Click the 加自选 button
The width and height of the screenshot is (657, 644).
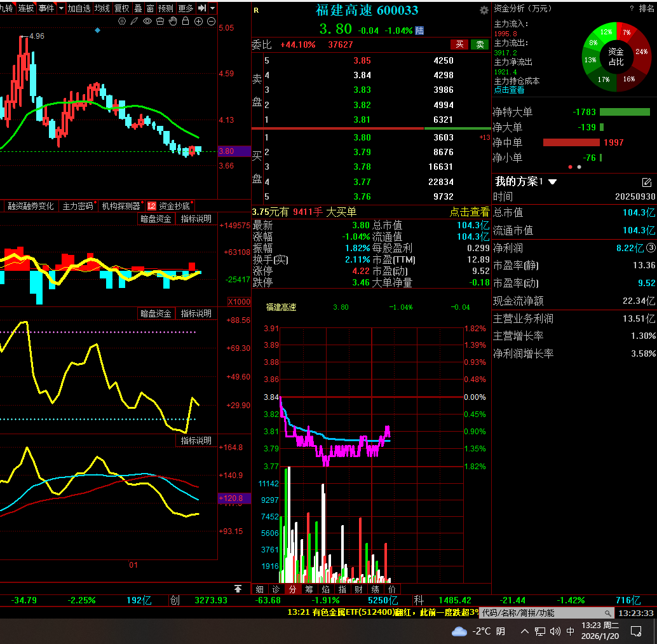point(79,8)
